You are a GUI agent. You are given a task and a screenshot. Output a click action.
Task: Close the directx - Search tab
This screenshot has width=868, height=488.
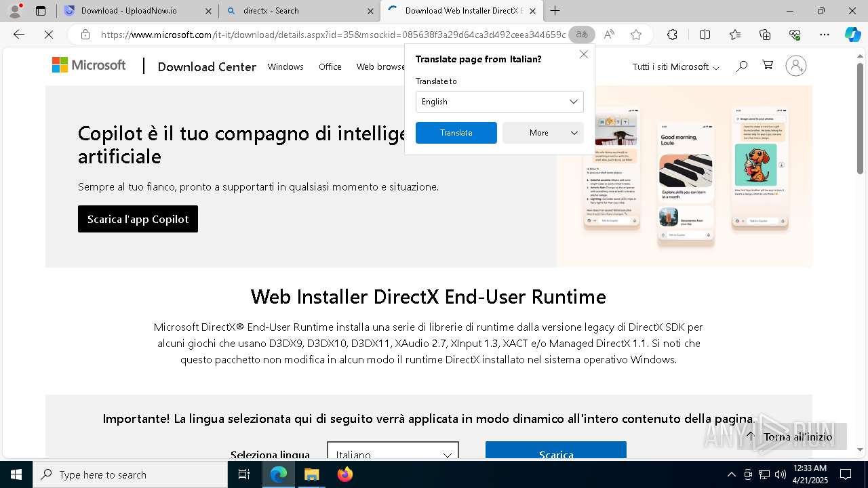pyautogui.click(x=370, y=11)
